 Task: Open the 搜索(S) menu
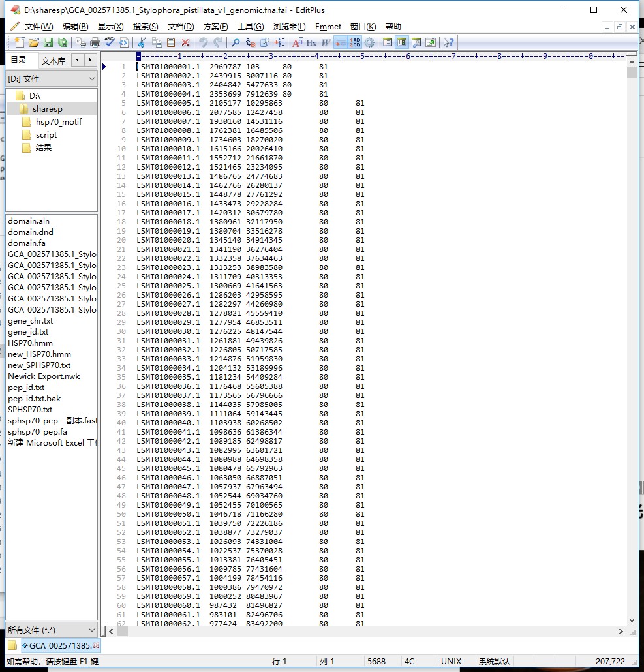145,27
